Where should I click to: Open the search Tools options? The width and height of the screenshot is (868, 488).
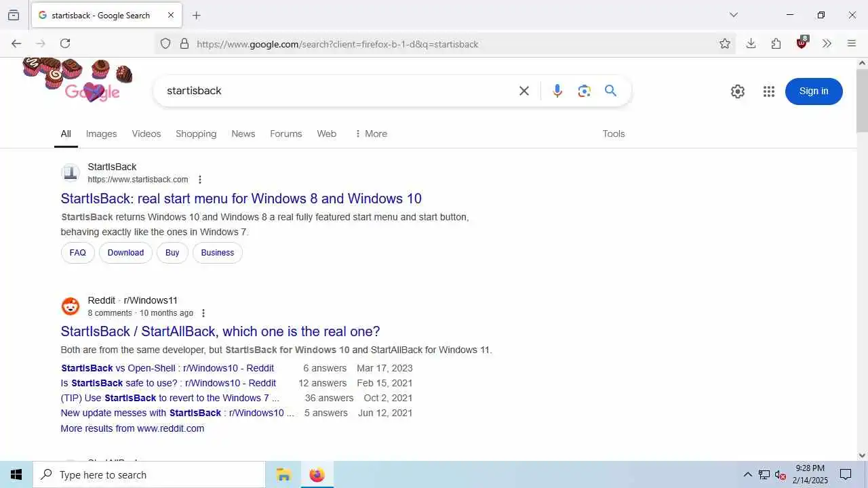coord(614,134)
